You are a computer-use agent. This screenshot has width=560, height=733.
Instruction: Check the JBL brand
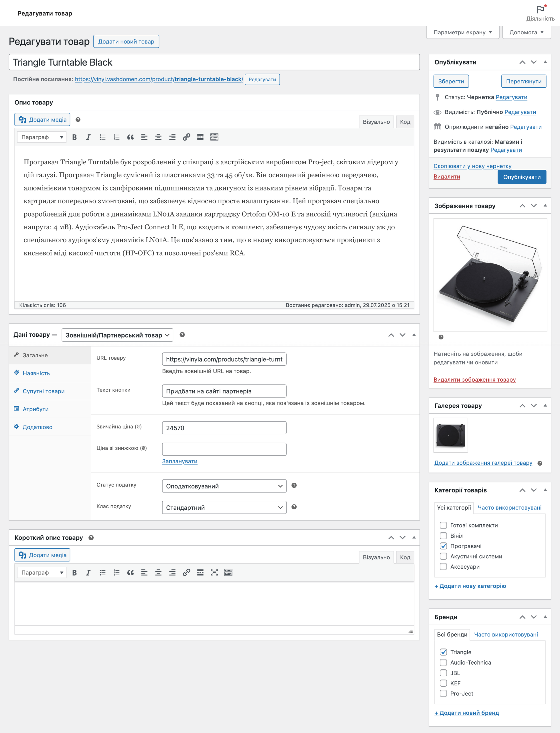(x=443, y=673)
